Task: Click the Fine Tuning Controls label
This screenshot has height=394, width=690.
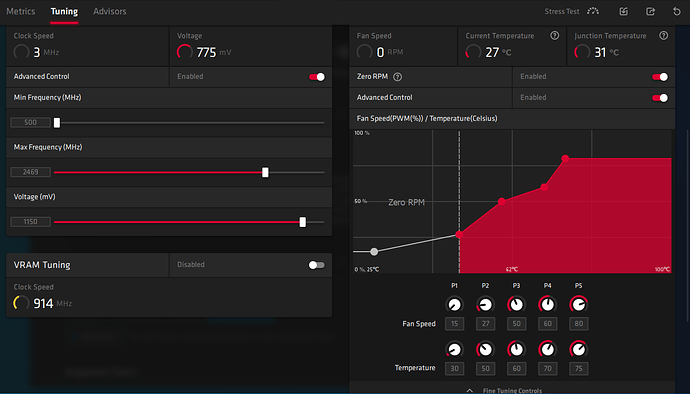Action: click(512, 390)
